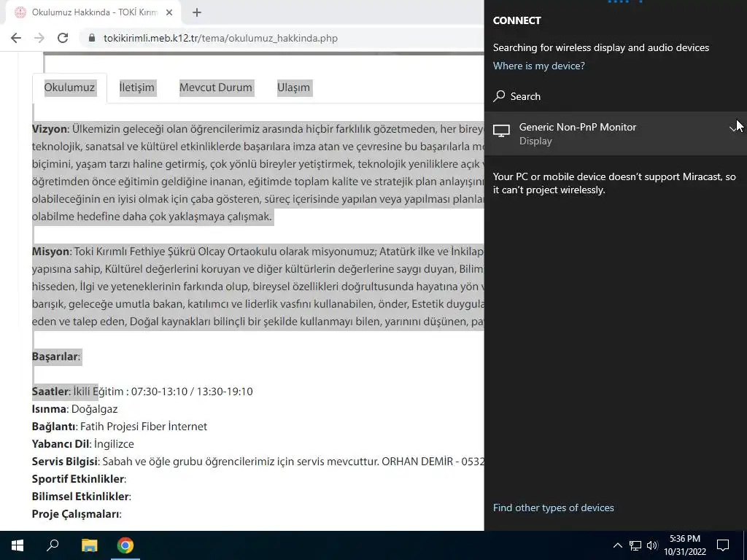This screenshot has height=560, width=747.
Task: Click the 'Isınma: Doğalgaz' line
Action: coord(75,409)
